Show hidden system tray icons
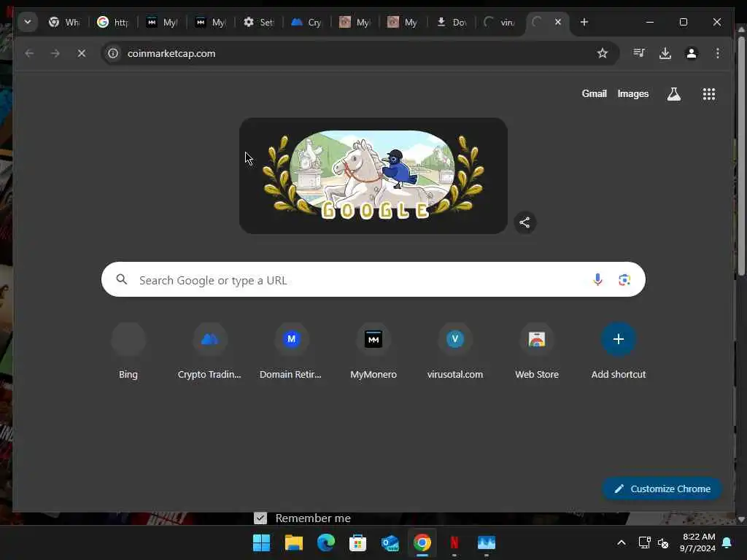This screenshot has height=560, width=747. 622,542
